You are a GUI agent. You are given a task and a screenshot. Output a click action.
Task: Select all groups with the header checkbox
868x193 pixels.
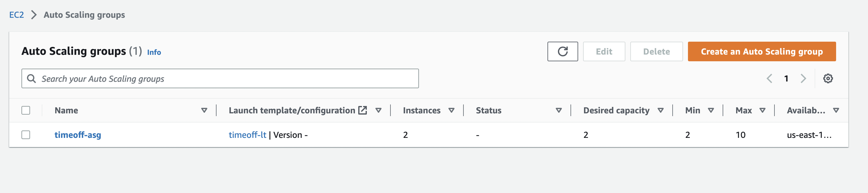(x=26, y=110)
